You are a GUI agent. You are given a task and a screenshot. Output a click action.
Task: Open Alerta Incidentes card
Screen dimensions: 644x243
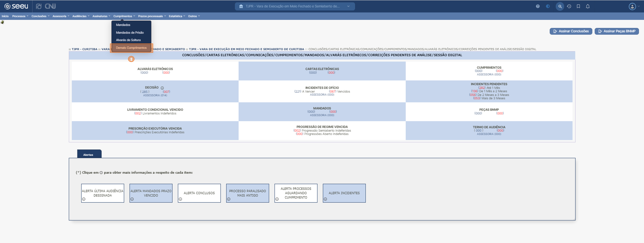click(344, 193)
